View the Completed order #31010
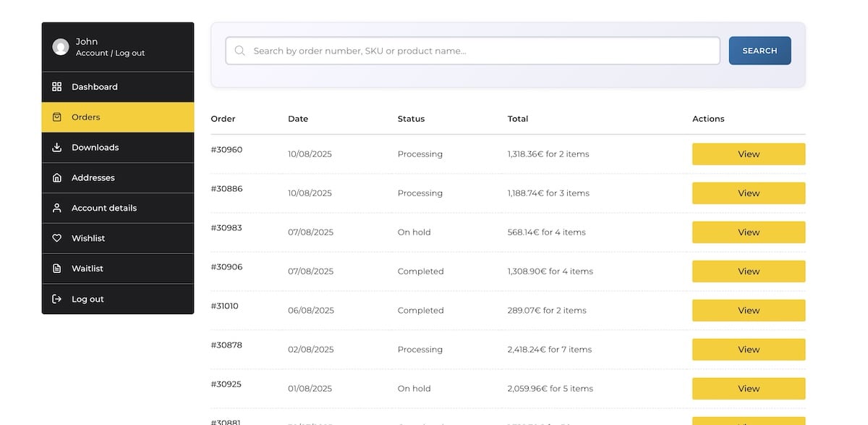 [749, 310]
